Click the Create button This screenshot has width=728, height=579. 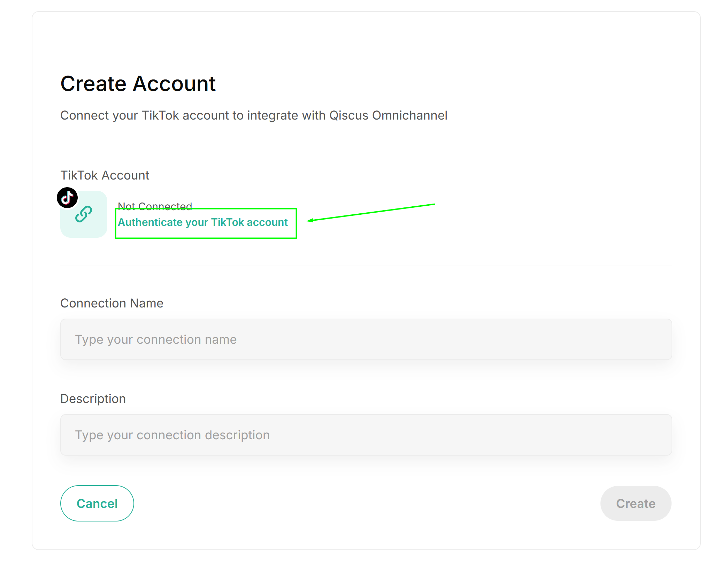click(x=636, y=503)
